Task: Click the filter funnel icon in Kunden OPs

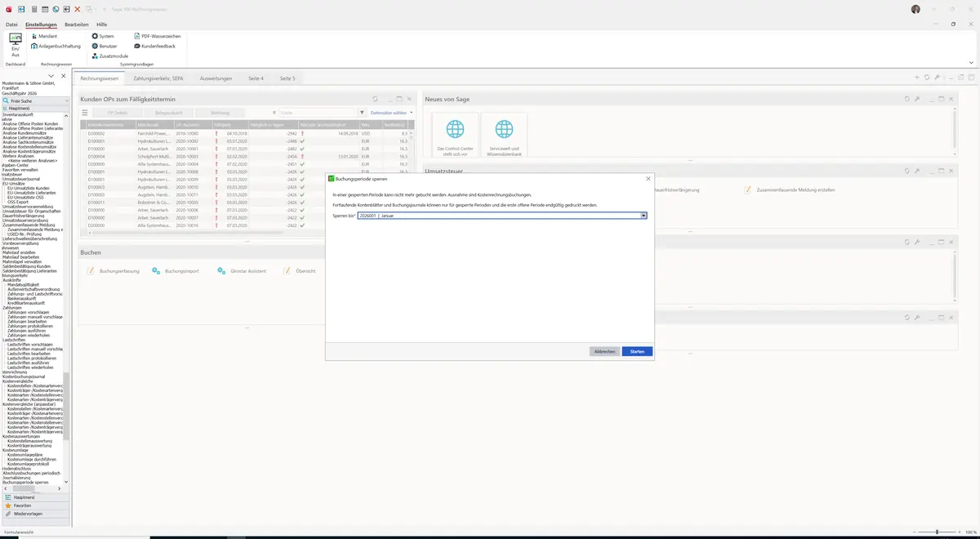Action: coord(362,113)
